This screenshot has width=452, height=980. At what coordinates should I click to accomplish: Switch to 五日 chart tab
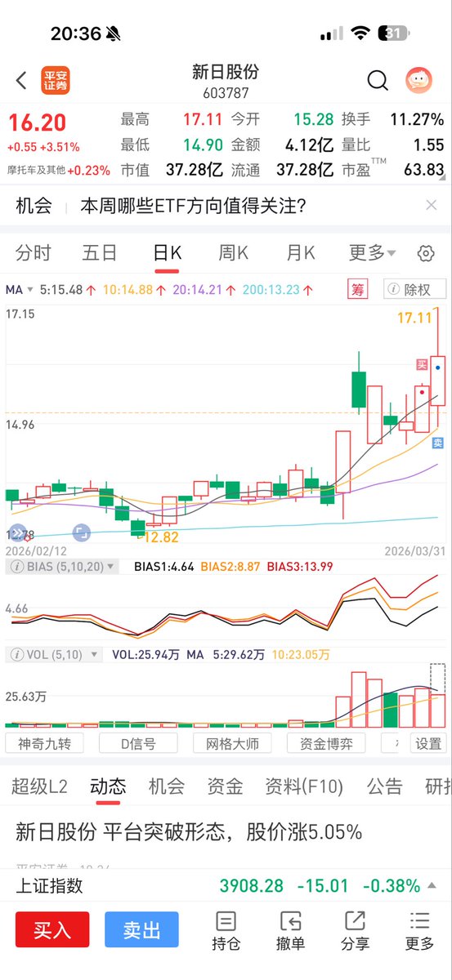click(x=100, y=253)
